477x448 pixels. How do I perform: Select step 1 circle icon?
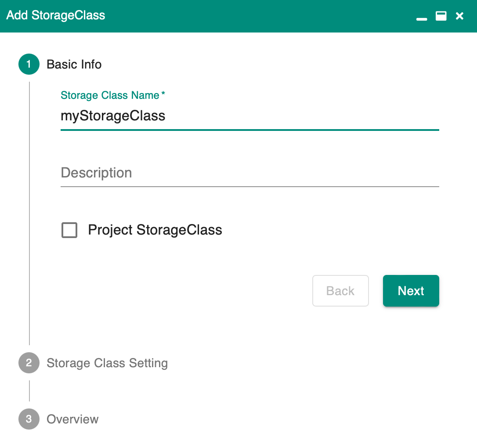coord(29,64)
